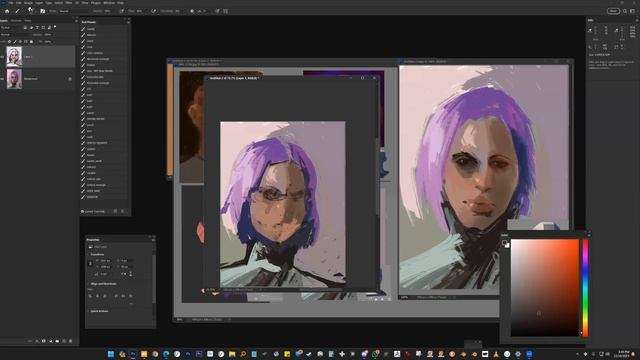Toggle the Brush Settings panel icon
The width and height of the screenshot is (640, 360).
(42, 11)
